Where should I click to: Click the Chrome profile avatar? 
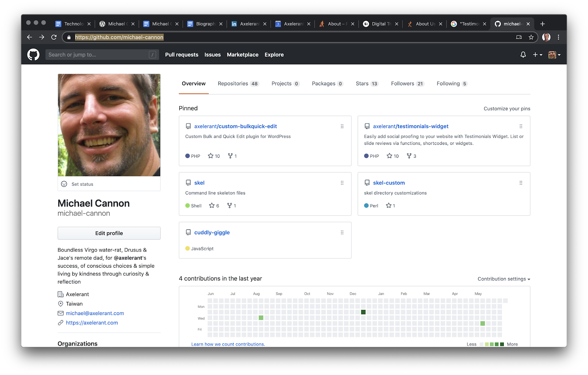tap(546, 37)
